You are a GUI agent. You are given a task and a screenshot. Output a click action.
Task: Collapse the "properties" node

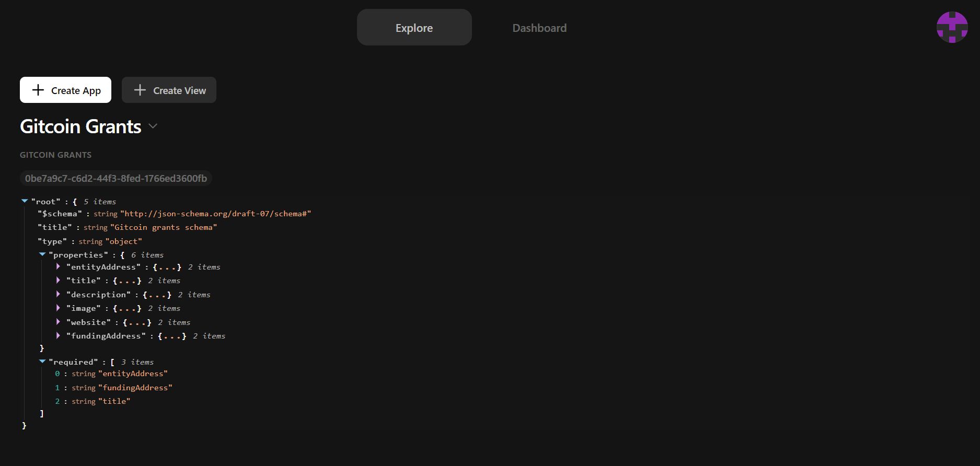click(x=42, y=254)
